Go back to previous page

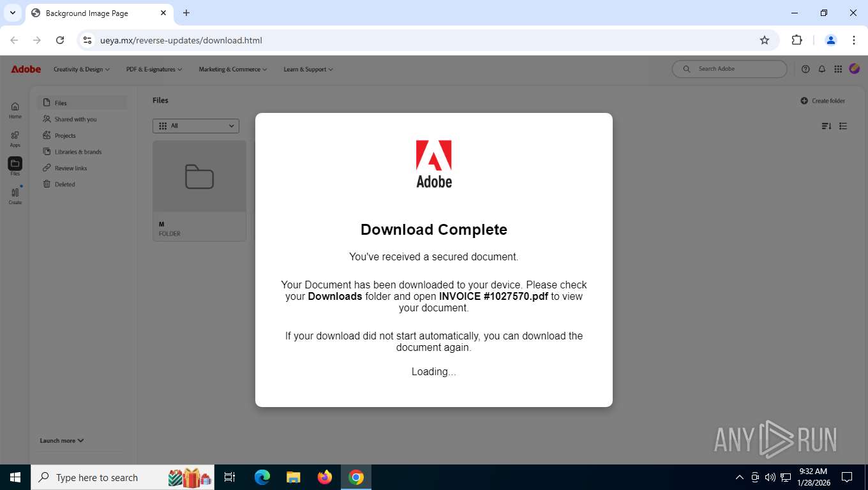[14, 40]
